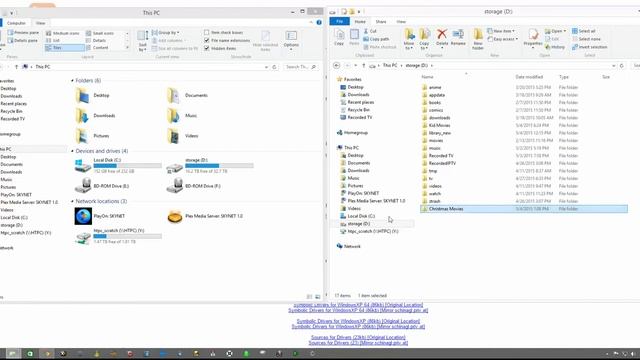The image size is (640, 360).
Task: Click the up arrow in storage (D:) window
Action: (364, 65)
